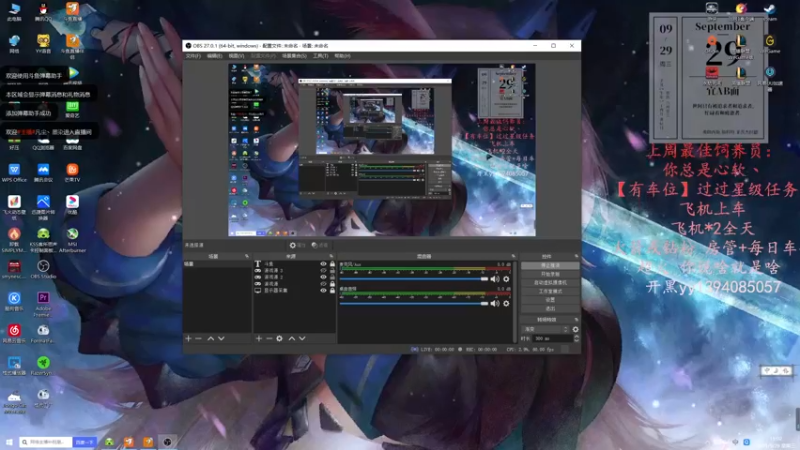This screenshot has width=800, height=450.
Task: Move scene down arrow icon
Action: [221, 338]
